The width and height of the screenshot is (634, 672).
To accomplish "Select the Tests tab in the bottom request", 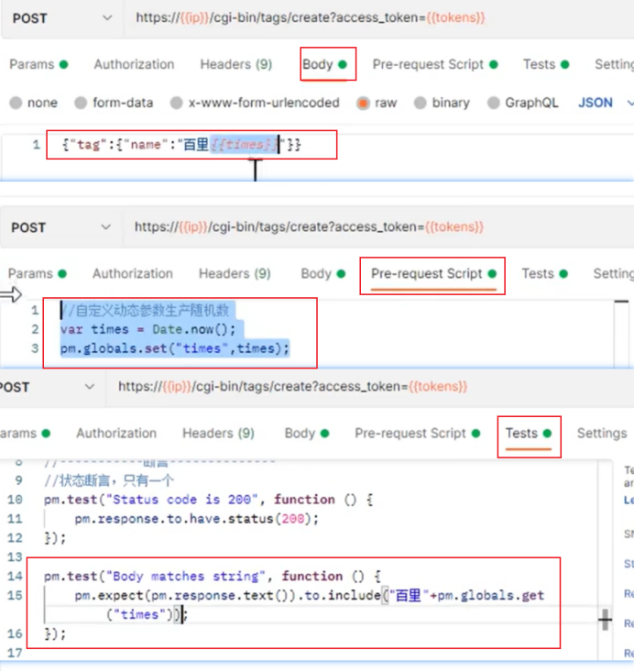I will click(529, 434).
